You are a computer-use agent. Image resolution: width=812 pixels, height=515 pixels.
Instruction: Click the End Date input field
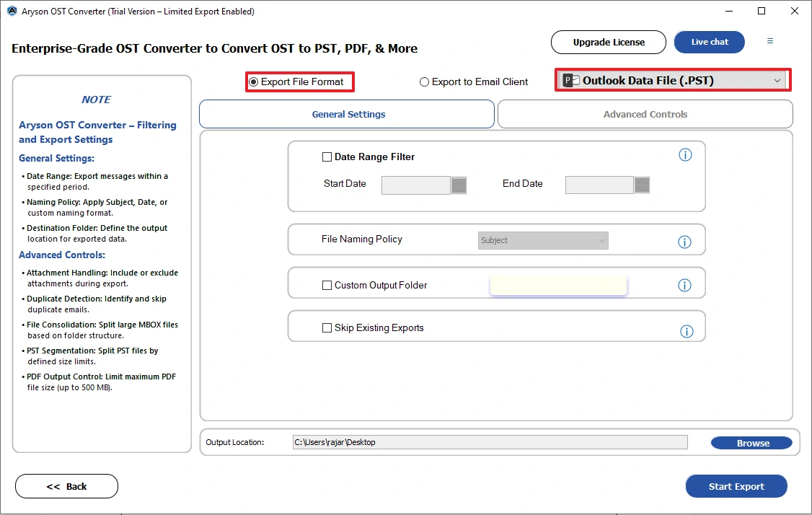tap(599, 185)
